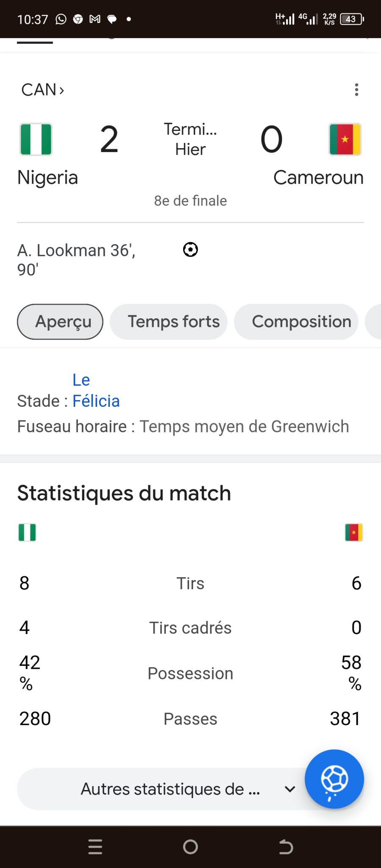
Task: Open the WhatsApp notification icon in status bar
Action: (61, 19)
